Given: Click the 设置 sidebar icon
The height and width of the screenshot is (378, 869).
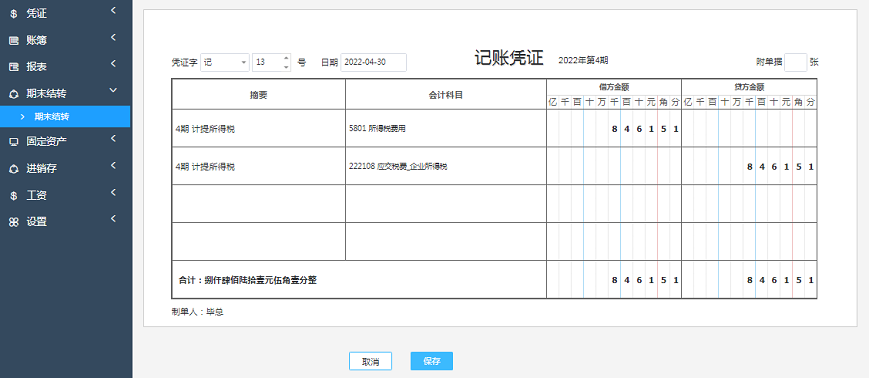Looking at the screenshot, I should coord(14,222).
